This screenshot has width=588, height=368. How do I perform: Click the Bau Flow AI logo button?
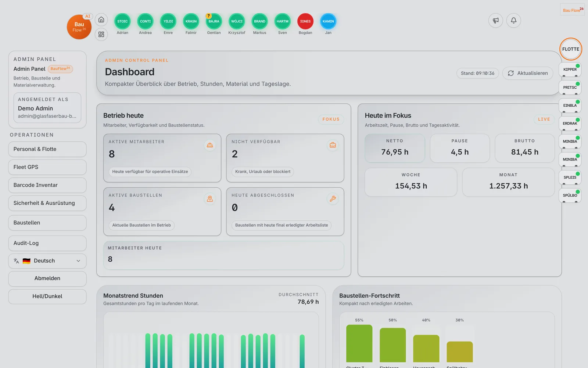(79, 27)
